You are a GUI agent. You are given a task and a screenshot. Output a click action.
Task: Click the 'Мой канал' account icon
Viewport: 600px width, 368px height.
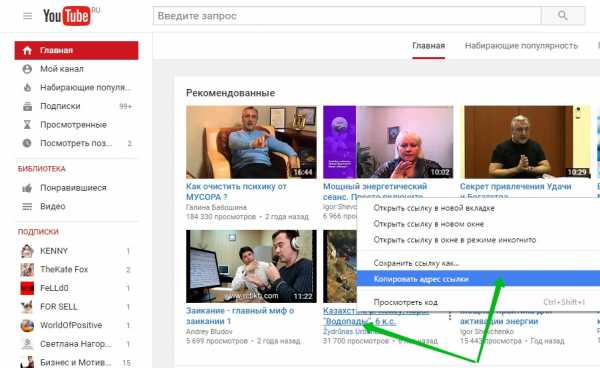27,69
